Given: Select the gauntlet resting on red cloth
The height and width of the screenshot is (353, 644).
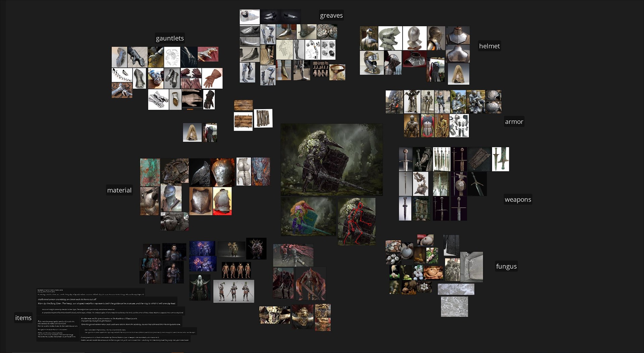Looking at the screenshot, I should (208, 54).
